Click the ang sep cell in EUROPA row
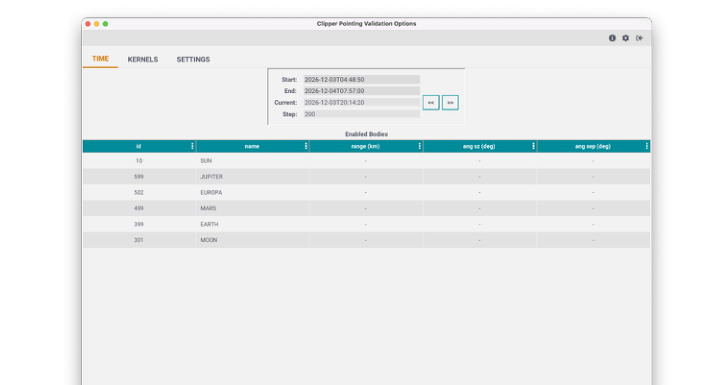710x385 pixels. 593,192
